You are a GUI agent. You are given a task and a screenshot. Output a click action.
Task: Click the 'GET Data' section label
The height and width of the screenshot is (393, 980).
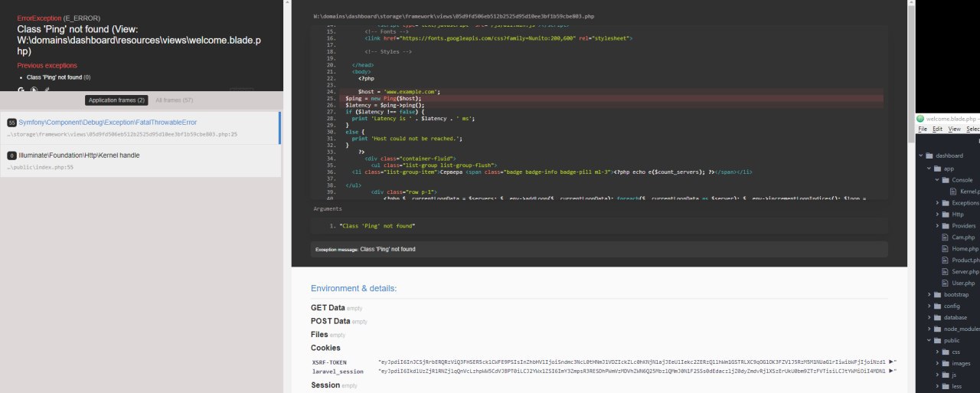pos(328,307)
